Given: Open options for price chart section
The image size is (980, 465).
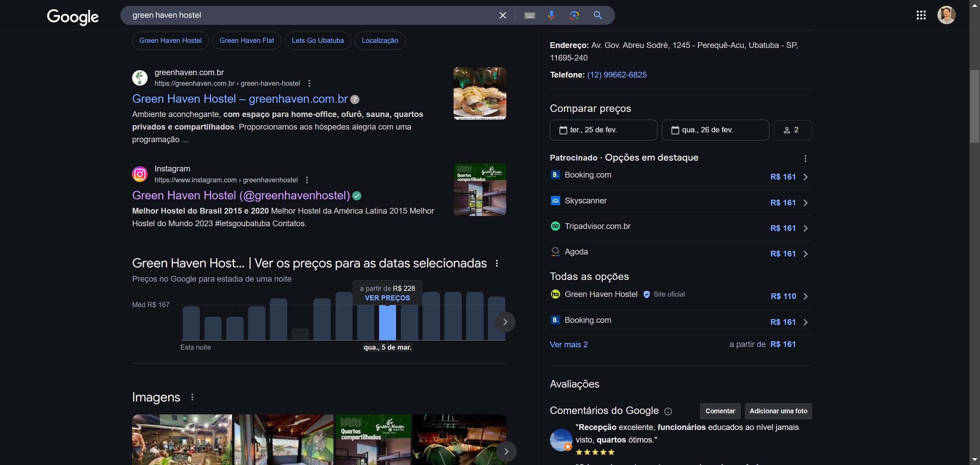Looking at the screenshot, I should (497, 263).
